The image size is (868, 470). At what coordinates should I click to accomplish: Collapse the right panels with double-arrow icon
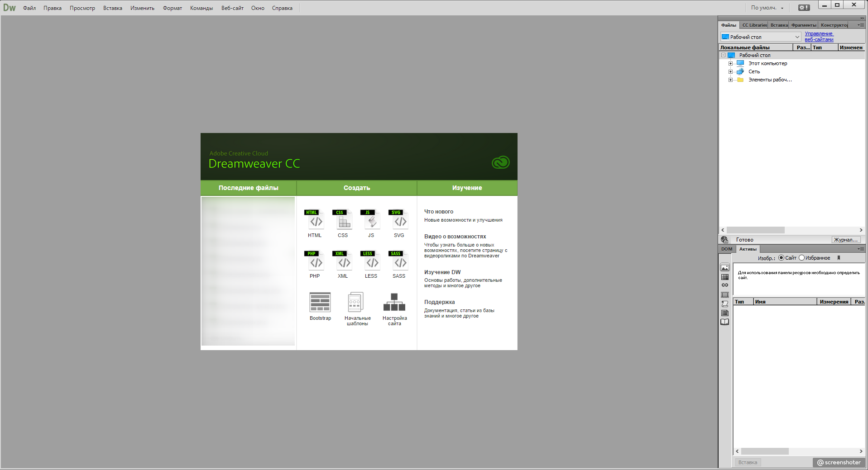point(862,19)
